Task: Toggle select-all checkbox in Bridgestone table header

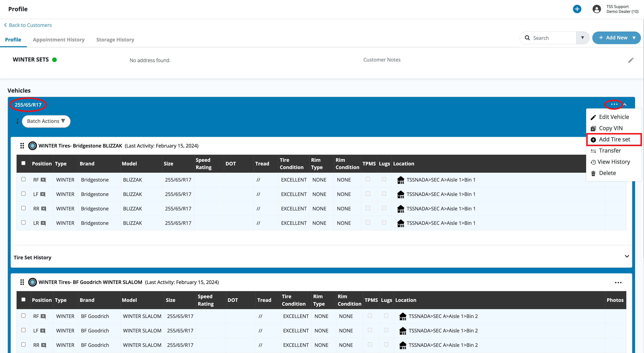Action: pos(24,163)
